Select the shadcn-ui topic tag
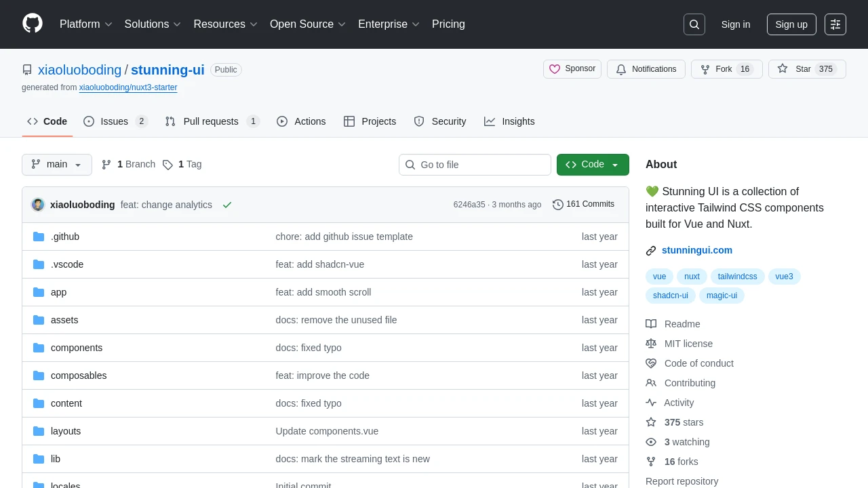The width and height of the screenshot is (868, 488). [671, 296]
